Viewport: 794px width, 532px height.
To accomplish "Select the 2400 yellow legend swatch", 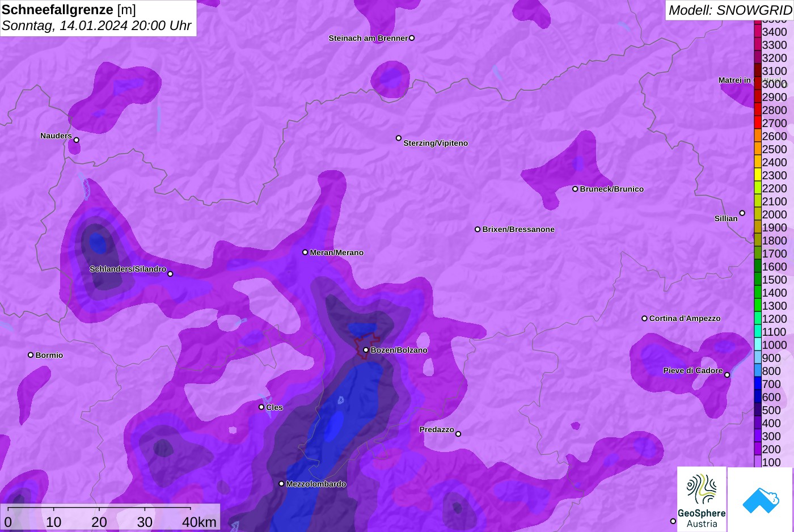I will pos(758,162).
